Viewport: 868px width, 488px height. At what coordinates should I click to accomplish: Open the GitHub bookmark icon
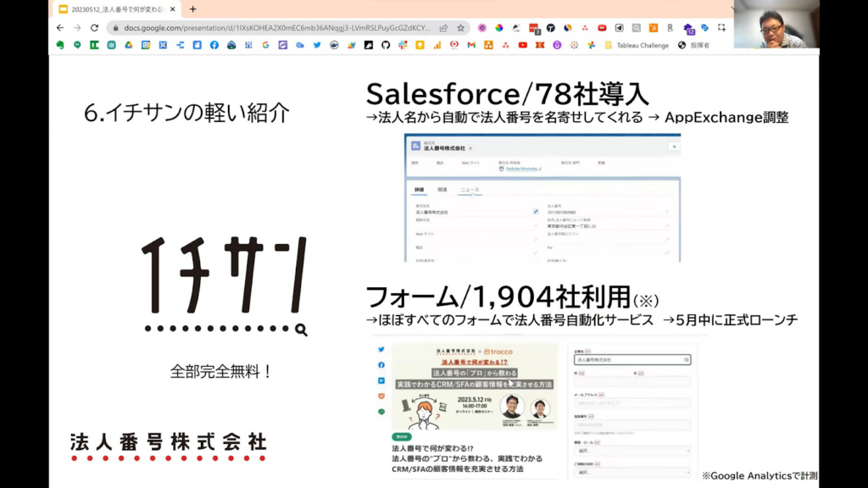pyautogui.click(x=386, y=45)
